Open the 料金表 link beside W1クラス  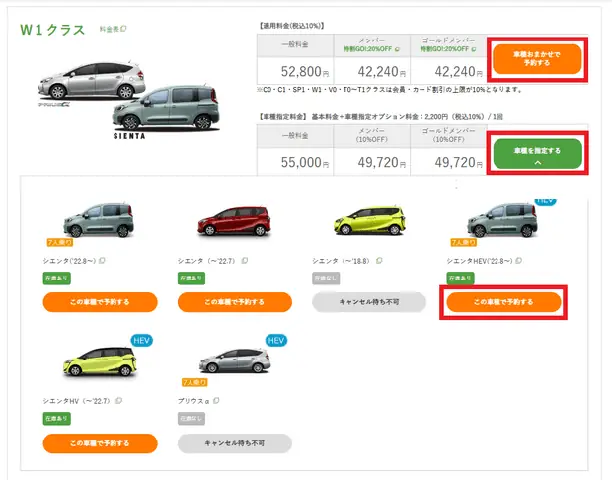point(113,29)
